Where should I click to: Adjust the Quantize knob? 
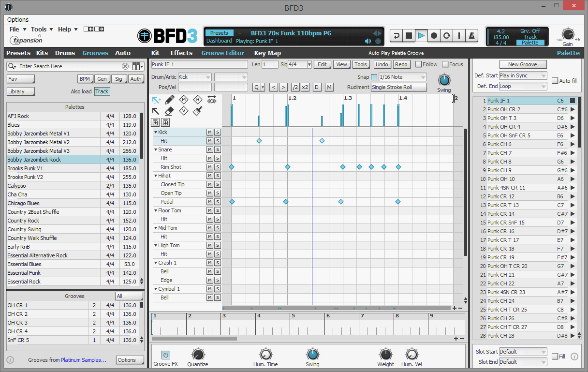[198, 354]
